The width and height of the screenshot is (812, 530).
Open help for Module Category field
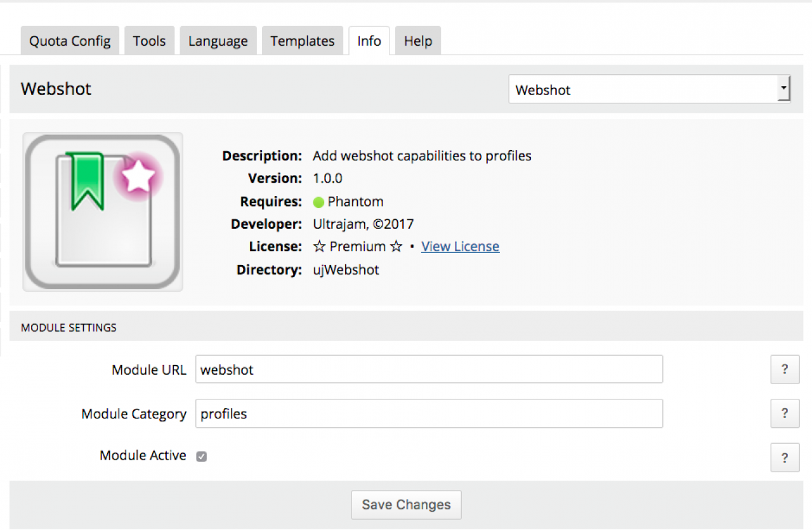coord(785,413)
